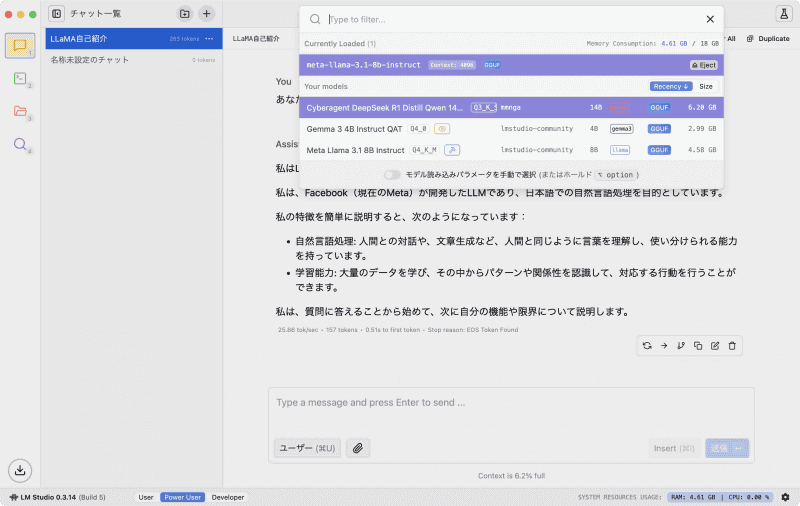Toggle manual model load parameters switch
Screen dimensions: 800x506
click(392, 175)
